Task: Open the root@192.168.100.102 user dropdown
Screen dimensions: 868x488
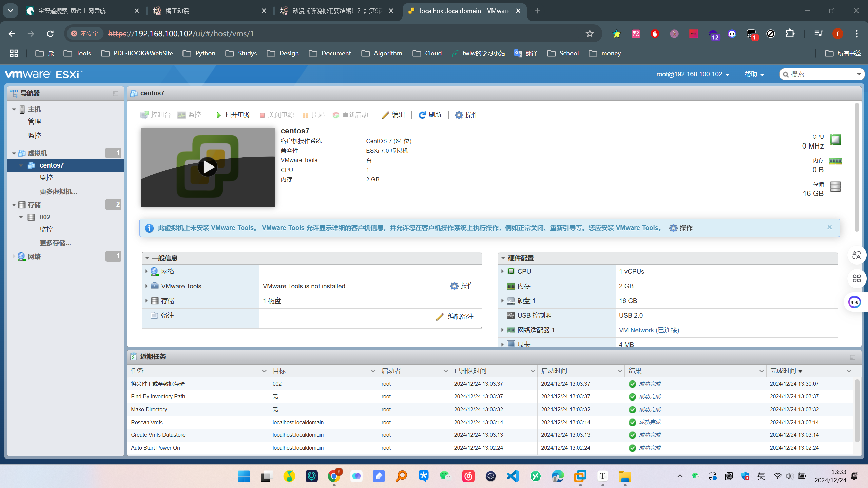Action: point(693,74)
